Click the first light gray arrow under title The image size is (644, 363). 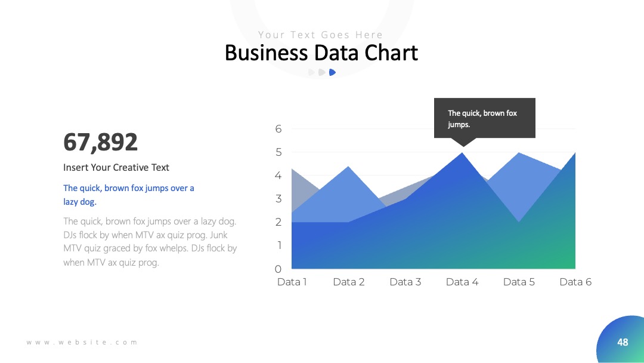311,72
